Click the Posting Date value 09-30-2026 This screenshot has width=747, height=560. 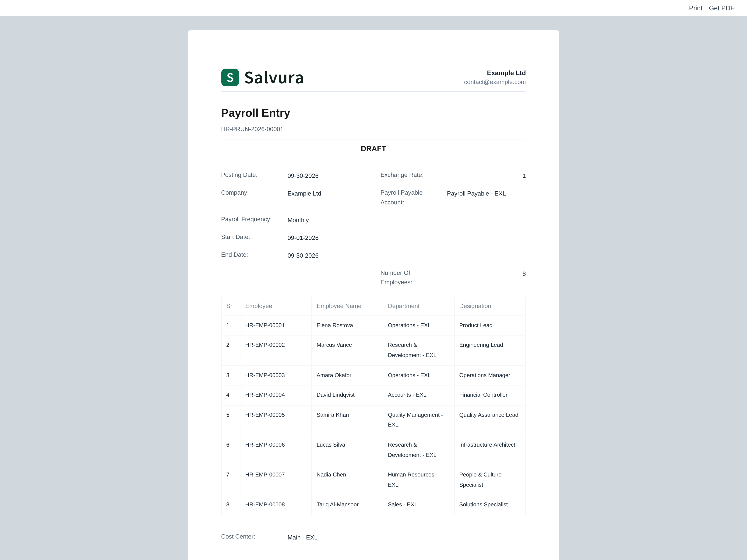[303, 176]
